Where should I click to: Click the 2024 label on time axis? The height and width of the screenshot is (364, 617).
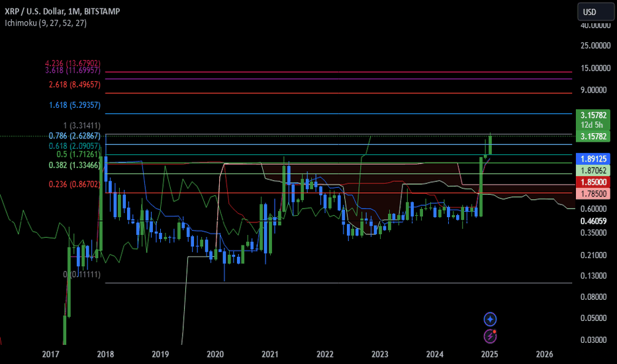[x=435, y=354]
